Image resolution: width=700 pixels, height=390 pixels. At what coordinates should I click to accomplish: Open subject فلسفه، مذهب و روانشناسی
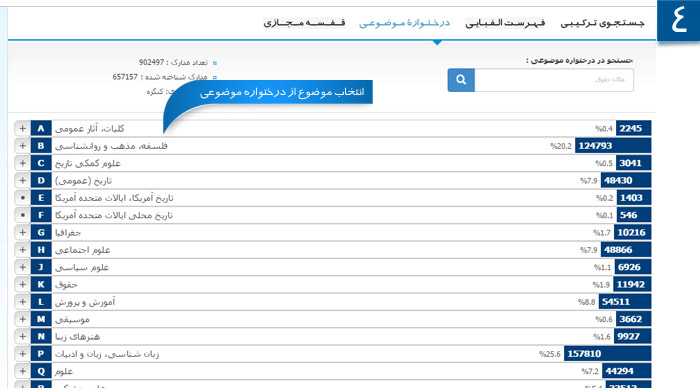click(111, 146)
